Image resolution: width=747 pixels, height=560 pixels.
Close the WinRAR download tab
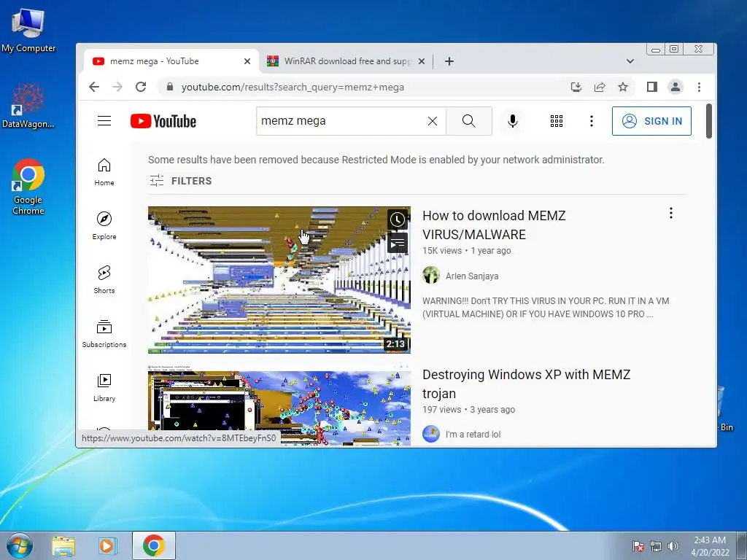point(421,61)
